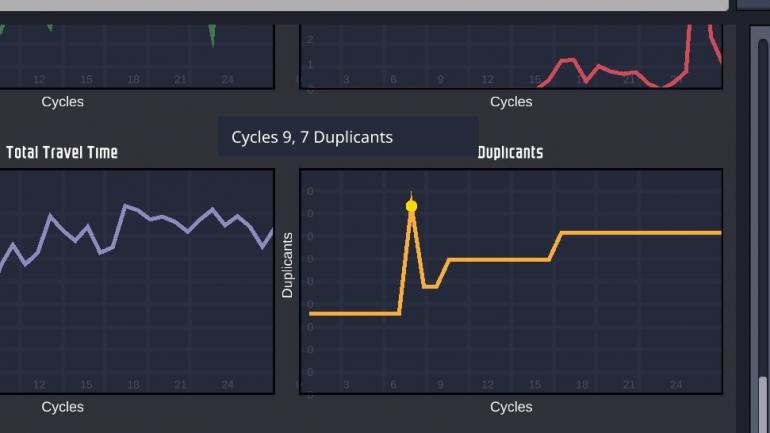Click cycle 3 tick on Duplicants chart
The width and height of the screenshot is (770, 433).
coord(346,385)
